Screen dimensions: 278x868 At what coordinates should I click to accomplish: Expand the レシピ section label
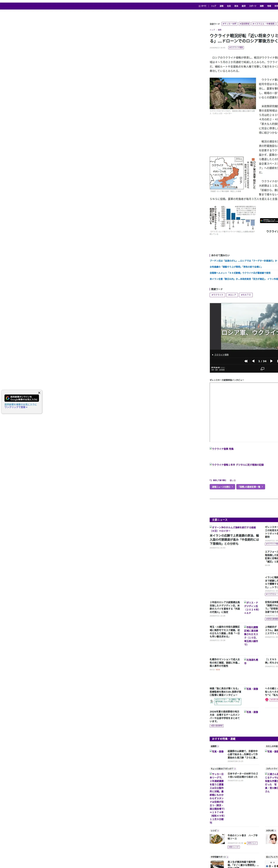click(x=215, y=831)
